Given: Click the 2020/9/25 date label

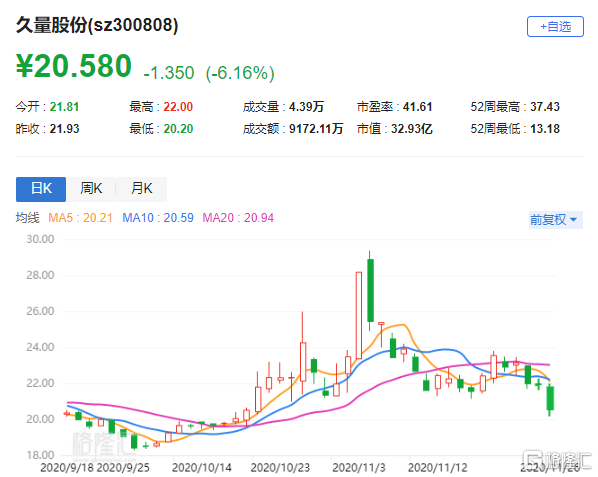Looking at the screenshot, I should click(123, 468).
